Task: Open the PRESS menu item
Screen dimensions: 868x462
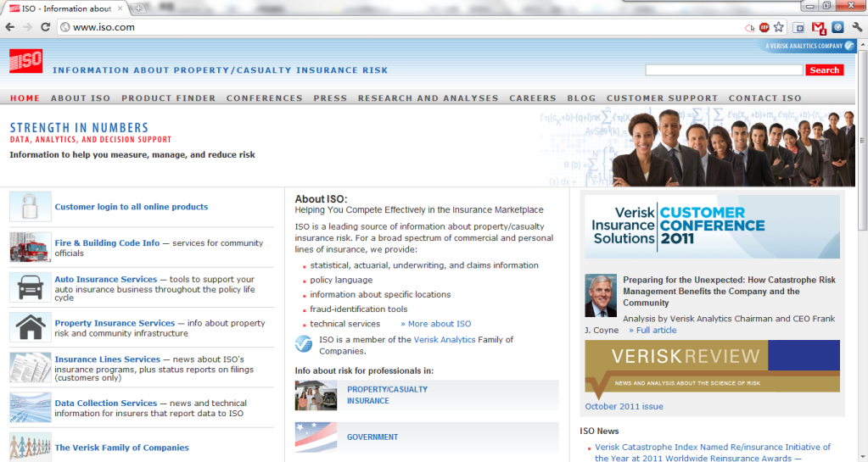Action: 330,98
